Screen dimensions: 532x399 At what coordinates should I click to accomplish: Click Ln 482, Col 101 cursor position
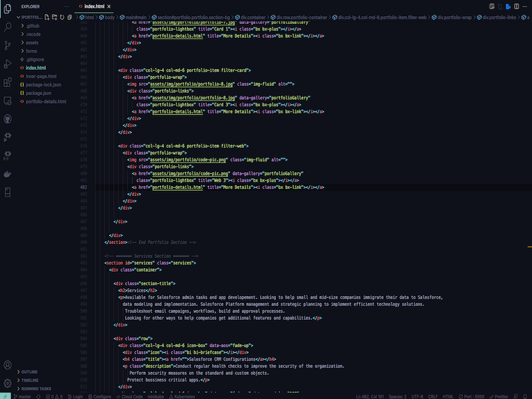coord(370,396)
